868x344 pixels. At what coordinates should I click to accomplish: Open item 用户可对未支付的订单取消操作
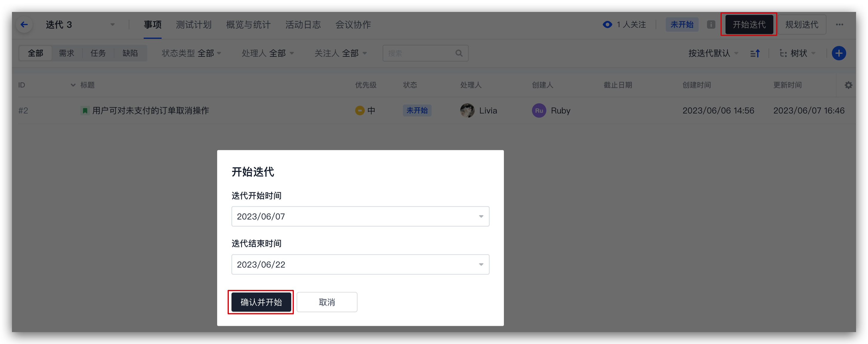[151, 110]
